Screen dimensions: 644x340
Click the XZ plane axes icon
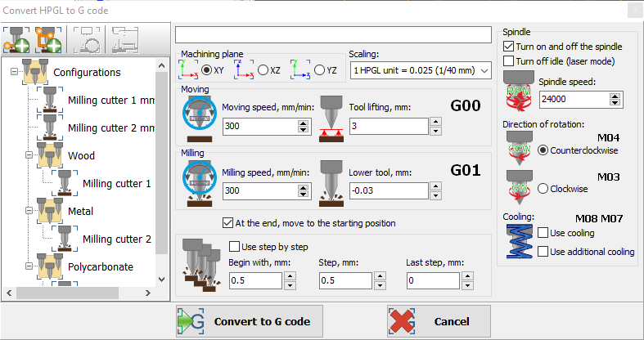pyautogui.click(x=245, y=69)
